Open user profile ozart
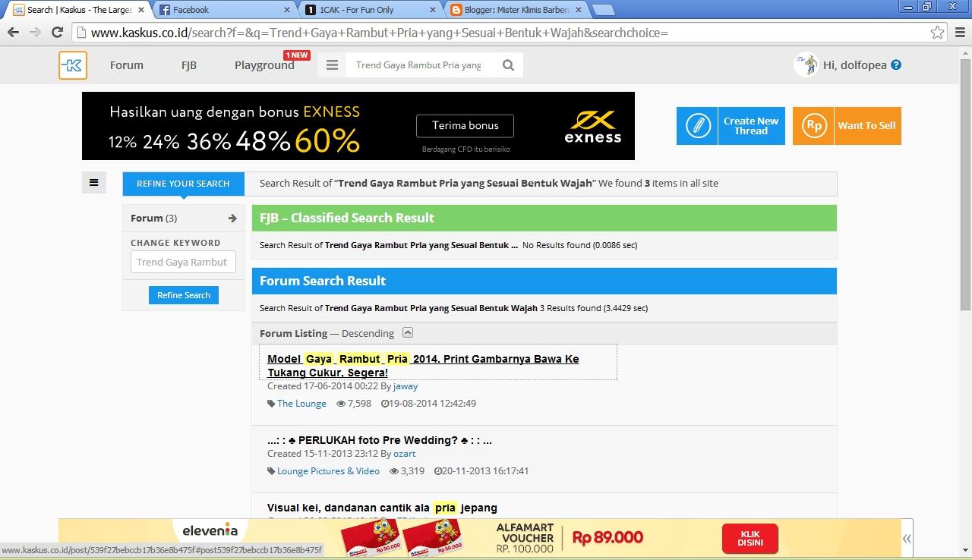Screen dimensions: 972x560 click(405, 454)
